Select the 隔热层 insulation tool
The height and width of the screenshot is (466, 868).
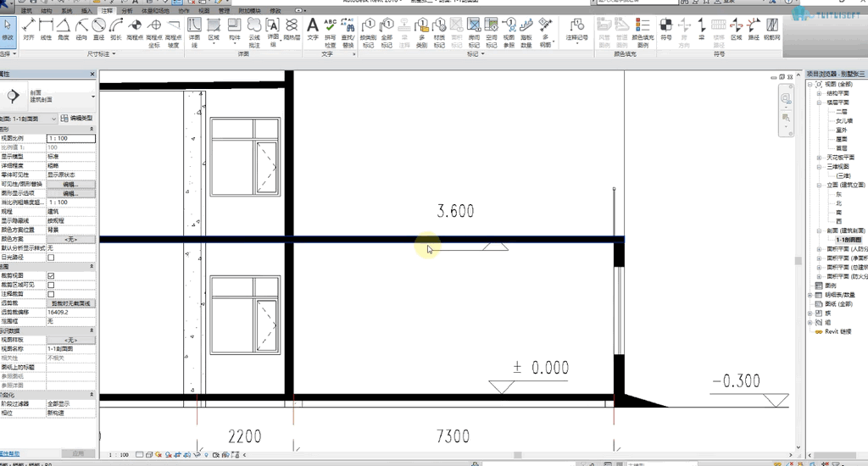tap(292, 30)
